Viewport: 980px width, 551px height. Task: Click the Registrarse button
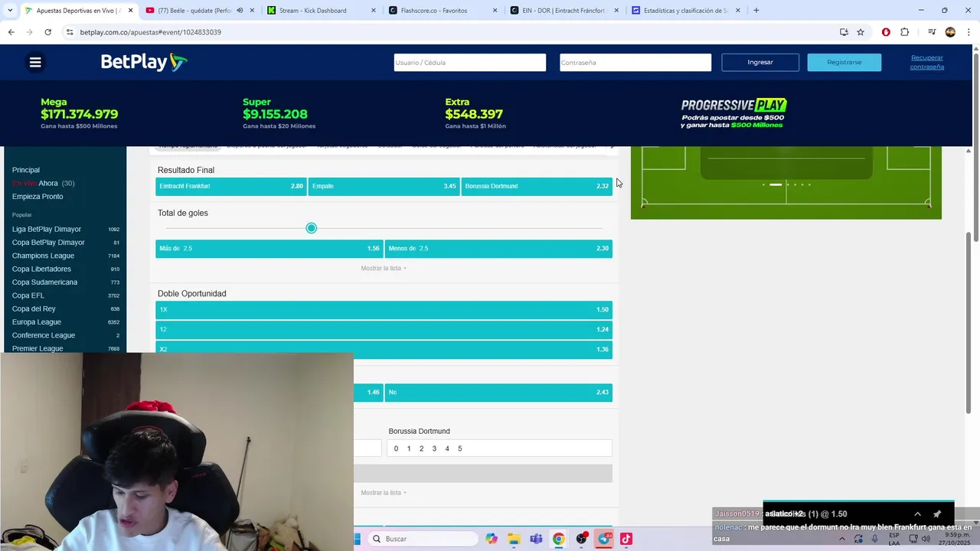[844, 62]
